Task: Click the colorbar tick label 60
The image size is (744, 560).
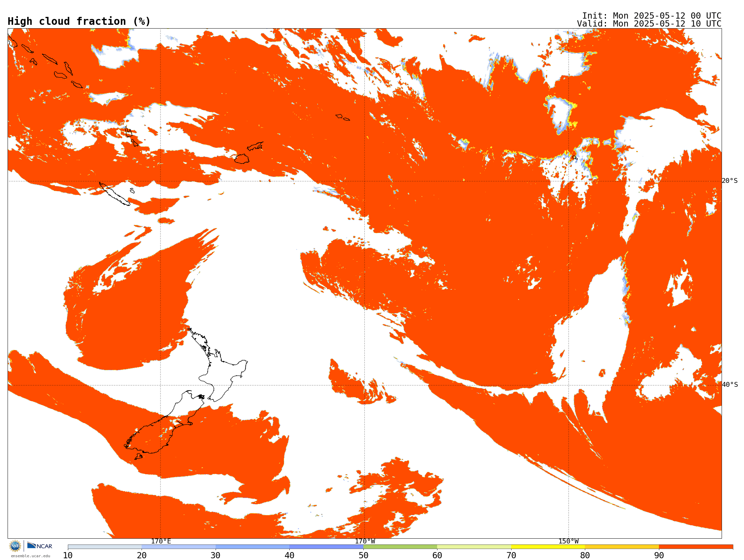Action: pos(437,556)
